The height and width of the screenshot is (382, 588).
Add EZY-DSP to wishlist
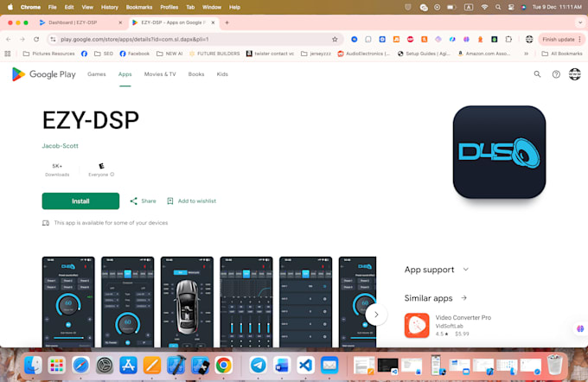click(192, 201)
